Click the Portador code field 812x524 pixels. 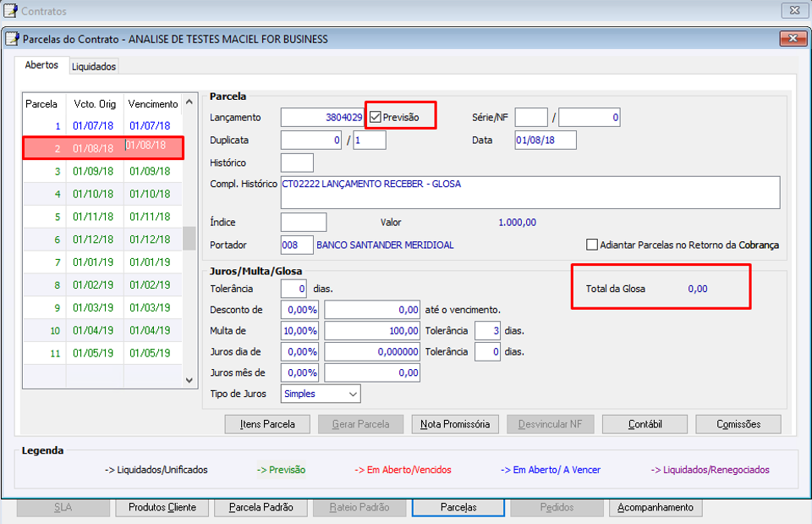pyautogui.click(x=297, y=245)
